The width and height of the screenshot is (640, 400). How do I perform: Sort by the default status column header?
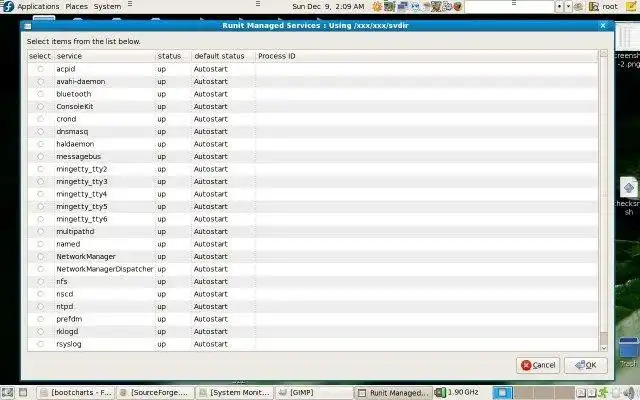pos(223,56)
